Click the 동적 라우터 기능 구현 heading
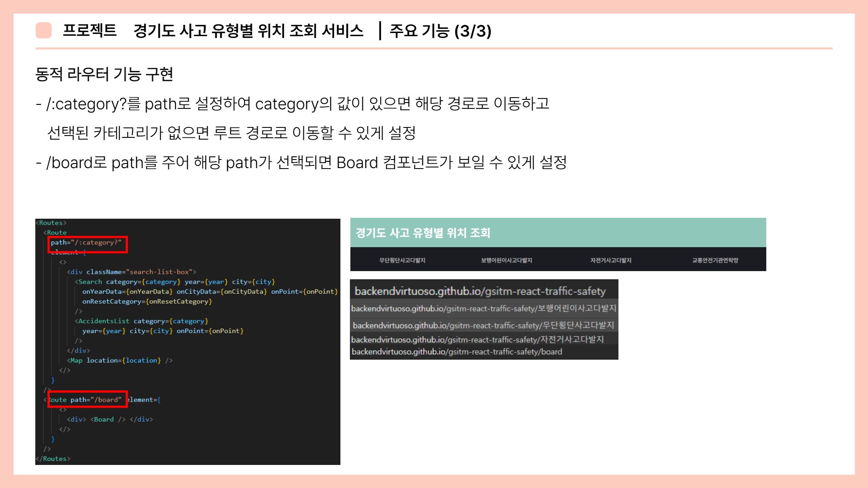Viewport: 868px width, 488px height. click(104, 74)
